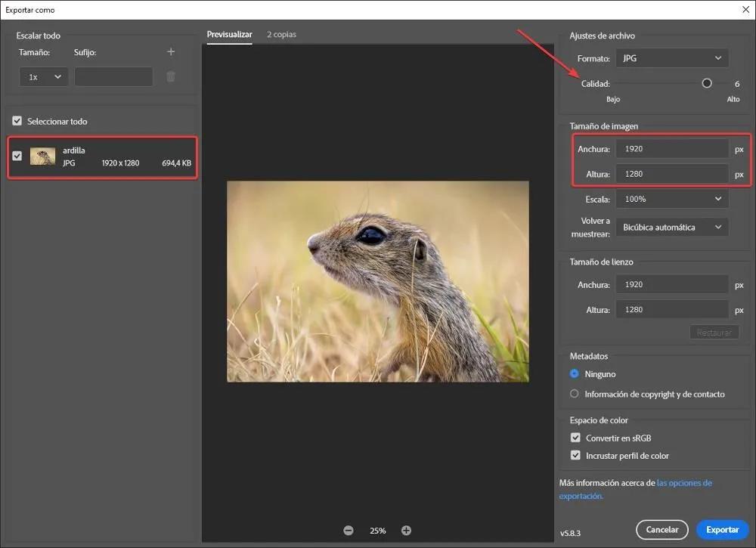This screenshot has width=756, height=548.
Task: Zoom in with the plus icon below preview
Action: pyautogui.click(x=406, y=530)
